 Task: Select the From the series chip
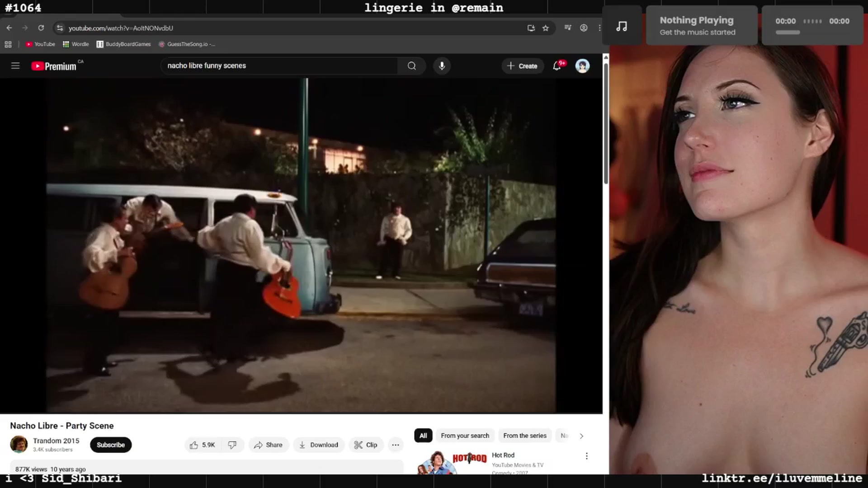coord(525,436)
